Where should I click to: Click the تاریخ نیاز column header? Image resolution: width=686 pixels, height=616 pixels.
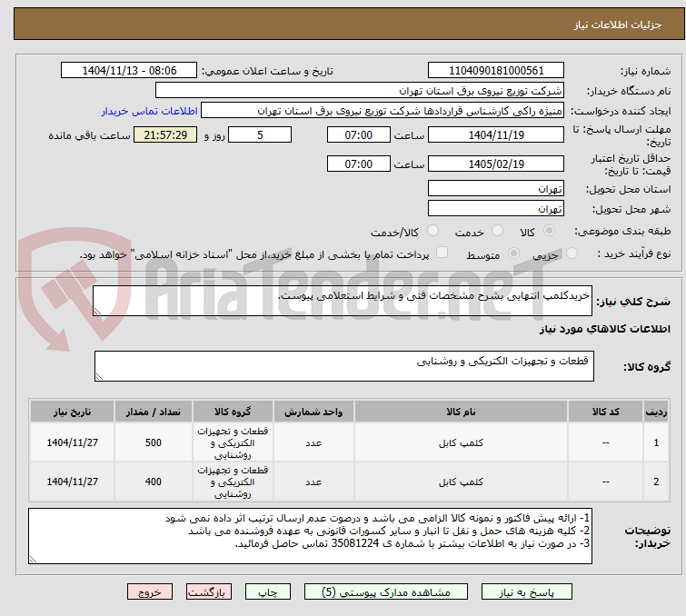(x=72, y=412)
